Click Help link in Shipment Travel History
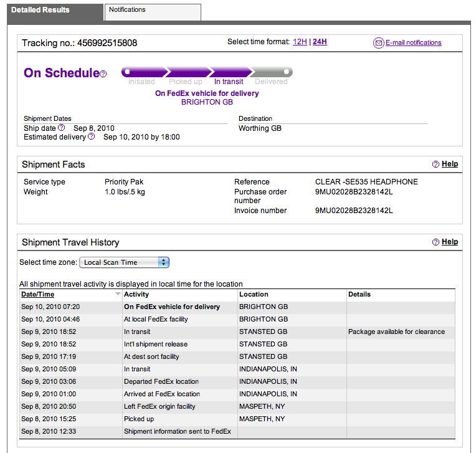 coord(450,242)
